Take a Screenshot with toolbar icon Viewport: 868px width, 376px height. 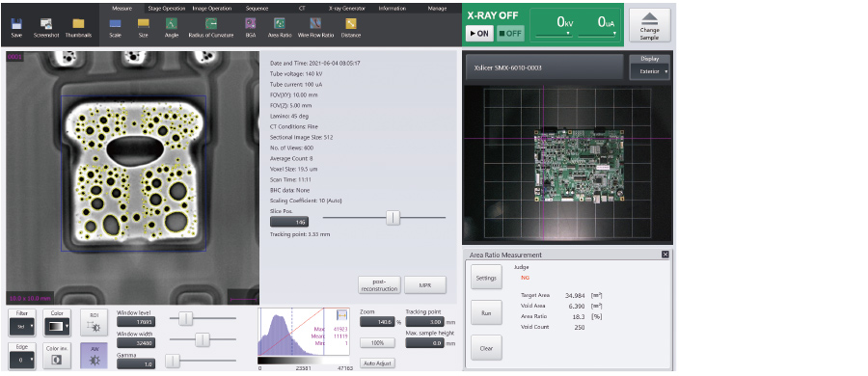click(x=46, y=24)
